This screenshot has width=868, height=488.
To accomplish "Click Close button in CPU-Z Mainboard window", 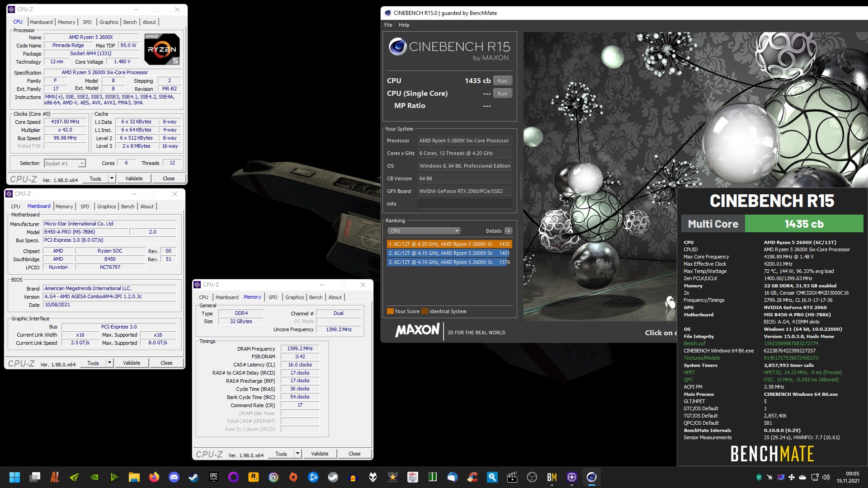I will point(166,363).
